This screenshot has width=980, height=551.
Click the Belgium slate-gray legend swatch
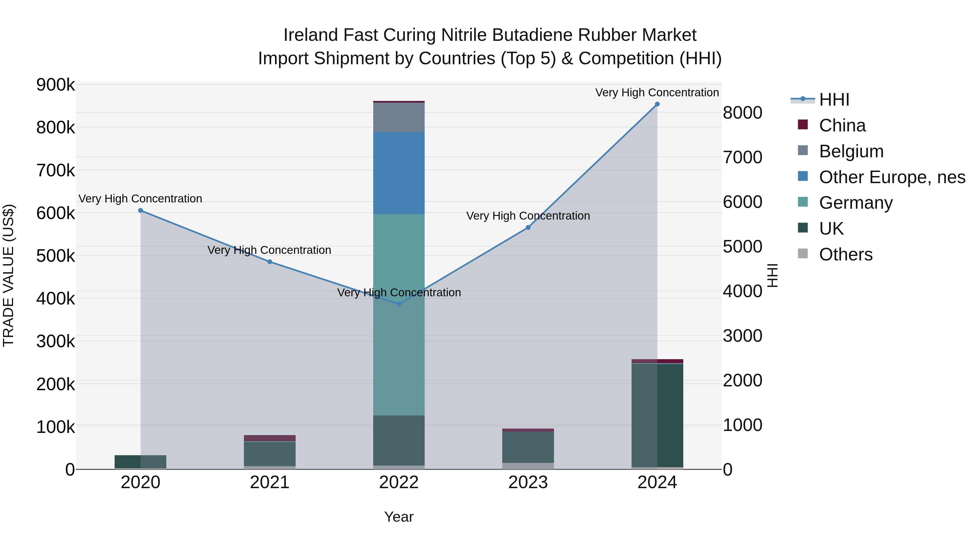click(x=803, y=150)
